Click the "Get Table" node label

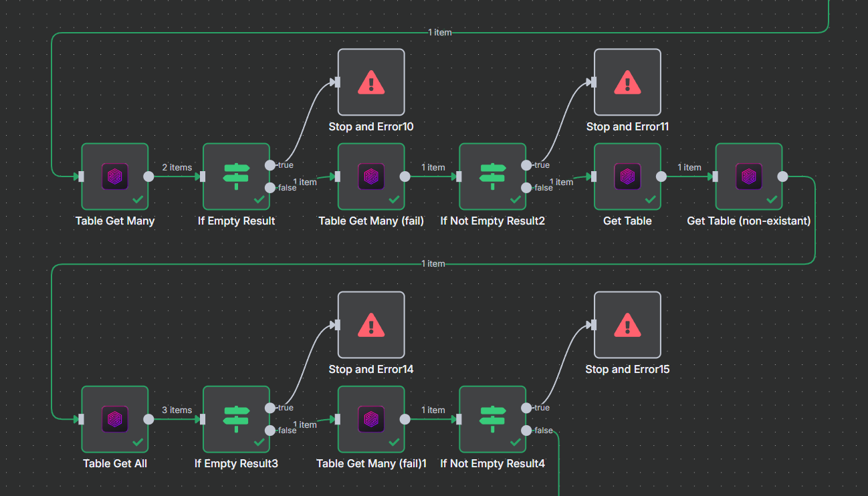click(x=627, y=221)
